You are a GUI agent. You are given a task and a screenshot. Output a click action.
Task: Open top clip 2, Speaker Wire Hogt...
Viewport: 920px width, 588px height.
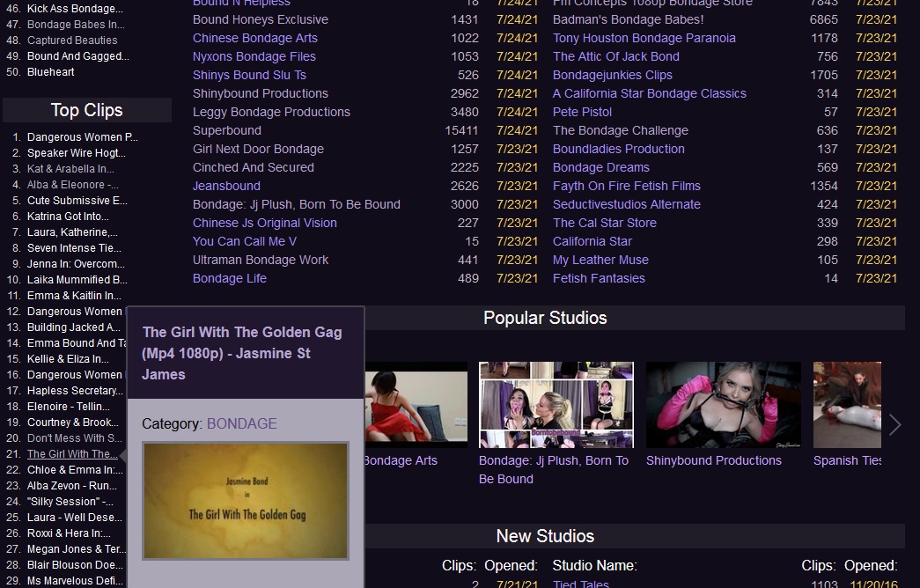pyautogui.click(x=77, y=153)
